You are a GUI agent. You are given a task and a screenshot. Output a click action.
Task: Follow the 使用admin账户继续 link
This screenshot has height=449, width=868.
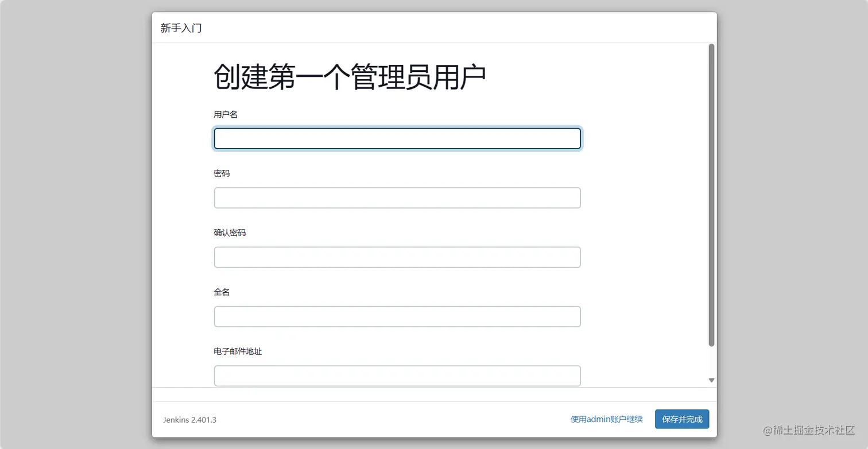(x=607, y=419)
